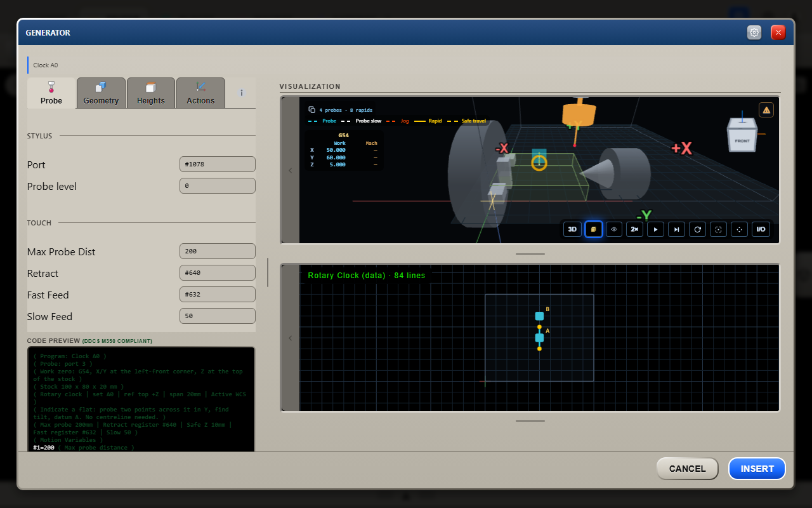812x508 pixels.
Task: Toggle the I/O panel button
Action: (x=761, y=229)
